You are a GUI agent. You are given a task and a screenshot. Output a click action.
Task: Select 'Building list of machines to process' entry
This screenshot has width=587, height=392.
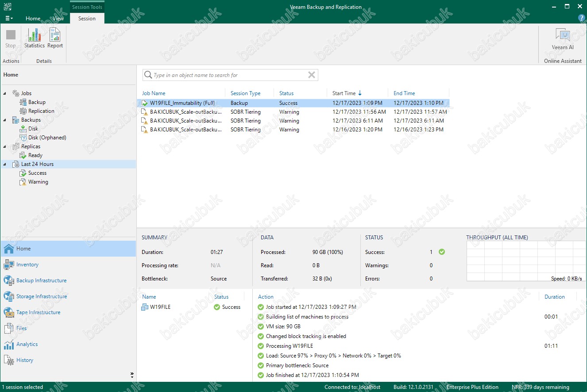(307, 317)
